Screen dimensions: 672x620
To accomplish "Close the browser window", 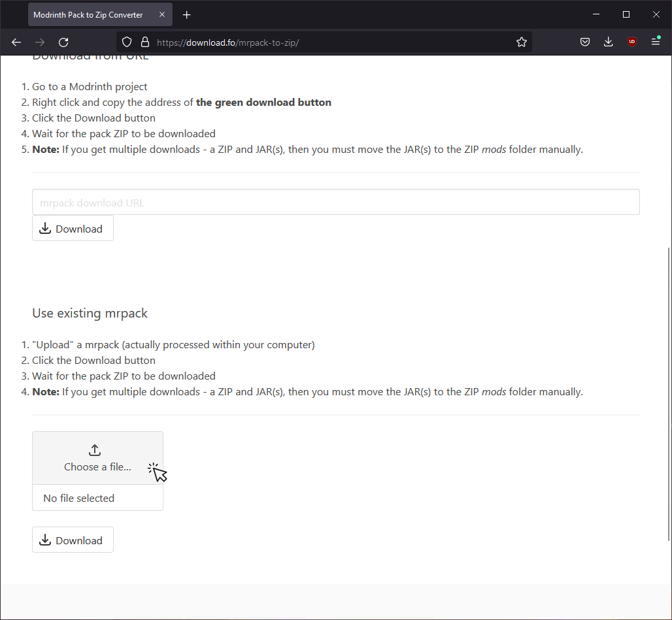I will click(x=656, y=14).
